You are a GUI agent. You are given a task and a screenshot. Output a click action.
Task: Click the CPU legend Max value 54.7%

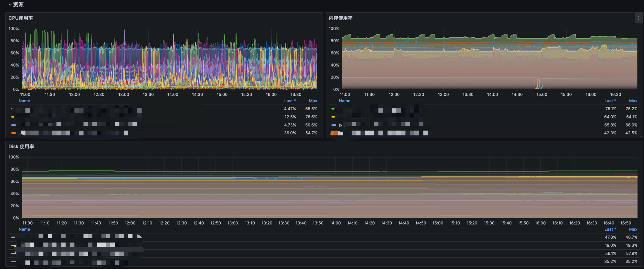pos(311,133)
